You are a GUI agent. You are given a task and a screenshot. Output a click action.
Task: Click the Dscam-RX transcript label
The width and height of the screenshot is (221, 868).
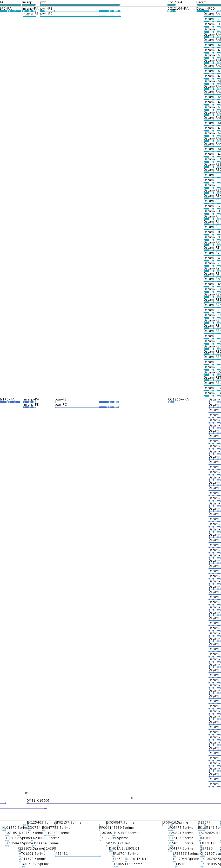[212, 263]
